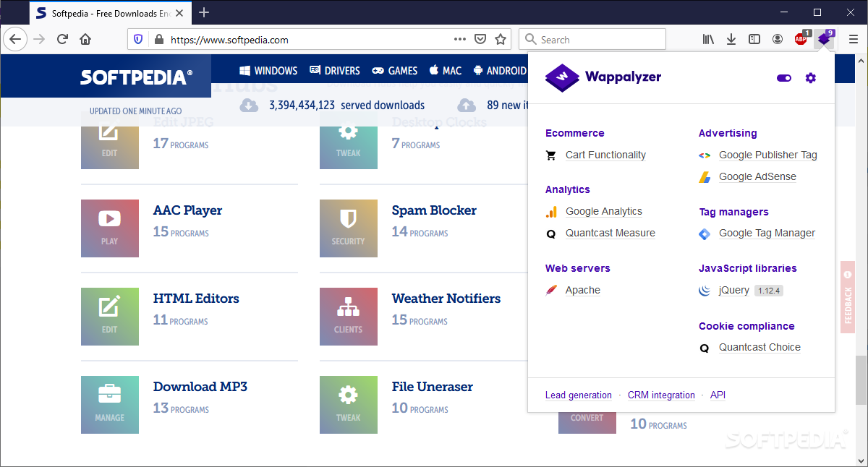This screenshot has width=868, height=467.
Task: Open the Google Analytics technology link
Action: coord(604,211)
